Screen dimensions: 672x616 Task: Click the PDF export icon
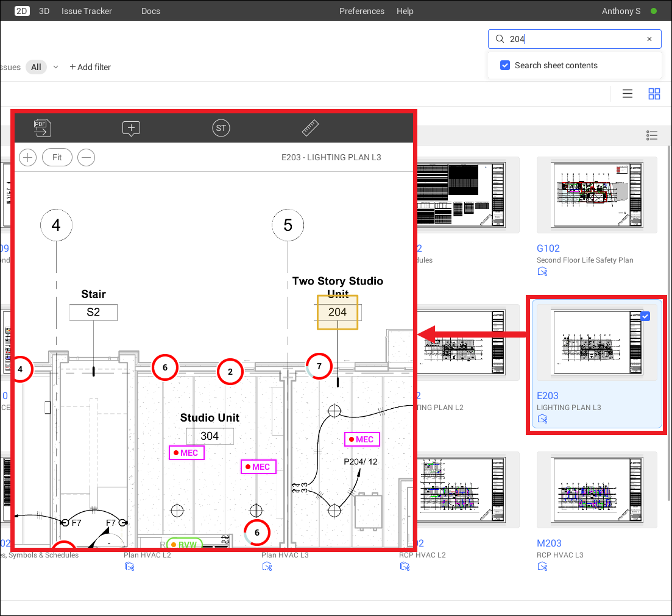42,127
